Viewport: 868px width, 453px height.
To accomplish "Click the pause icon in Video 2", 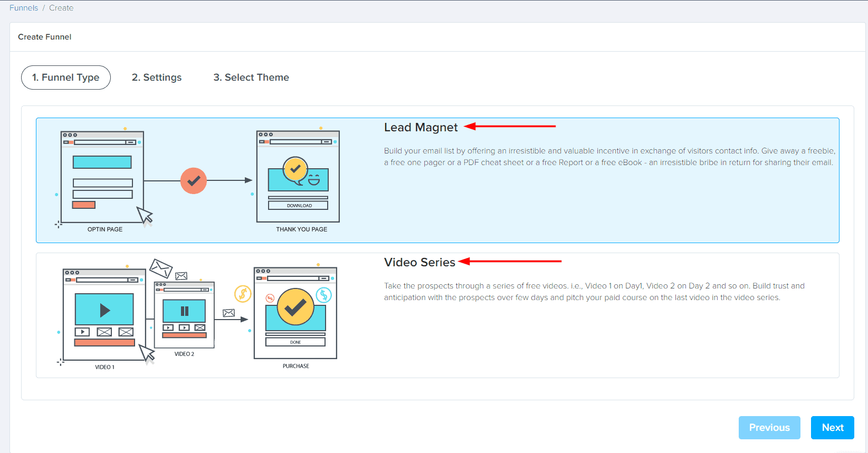I will [x=185, y=311].
